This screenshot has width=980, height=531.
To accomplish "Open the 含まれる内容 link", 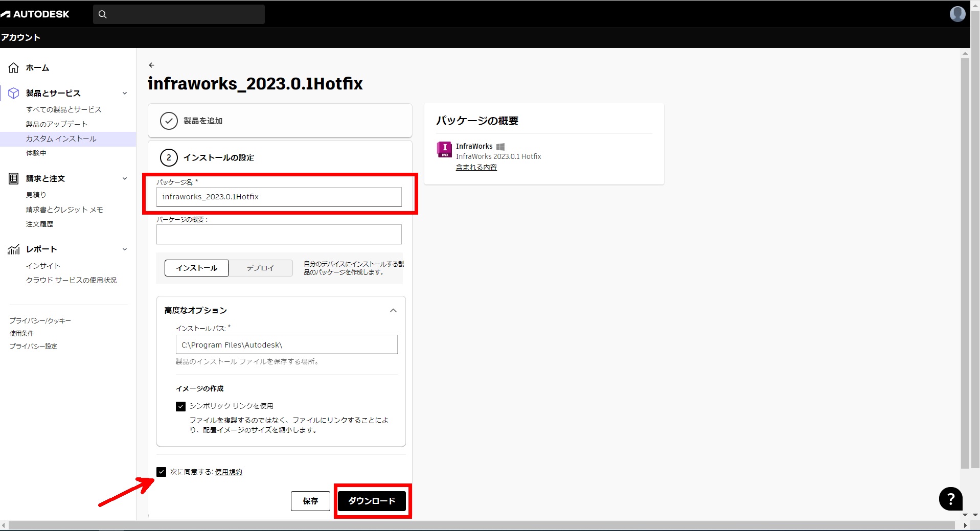I will (476, 167).
